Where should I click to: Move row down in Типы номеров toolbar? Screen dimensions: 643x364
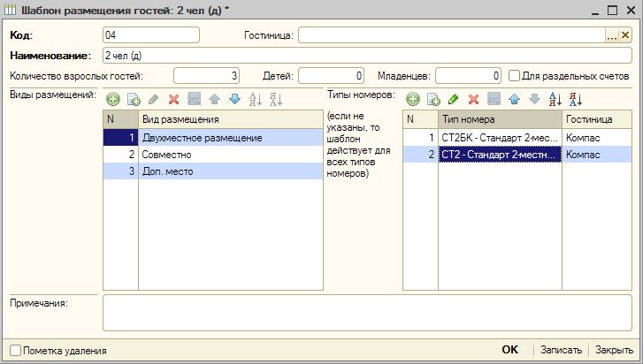pyautogui.click(x=534, y=99)
